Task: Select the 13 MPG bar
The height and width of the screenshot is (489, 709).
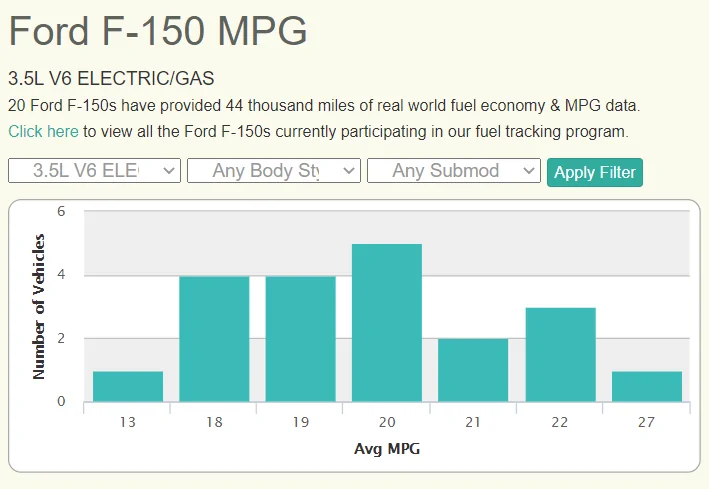Action: coord(128,386)
